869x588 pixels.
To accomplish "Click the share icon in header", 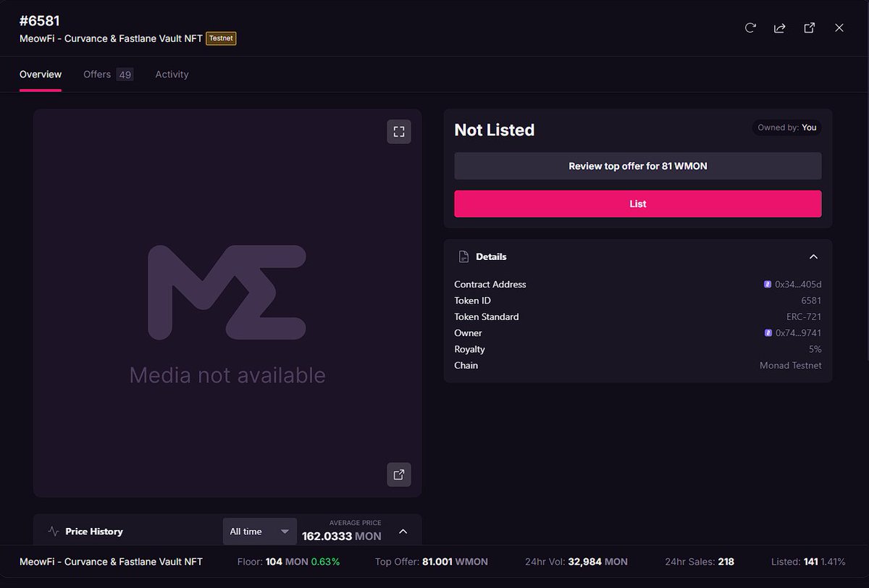I will pos(780,28).
